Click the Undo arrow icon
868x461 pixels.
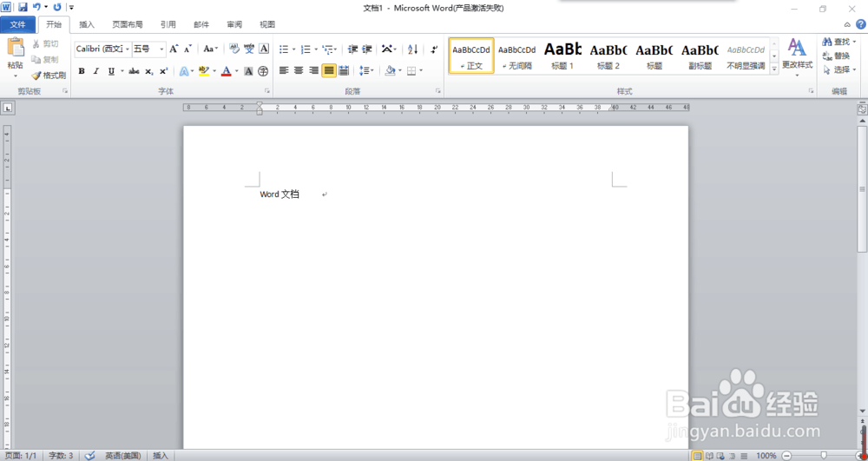coord(36,7)
